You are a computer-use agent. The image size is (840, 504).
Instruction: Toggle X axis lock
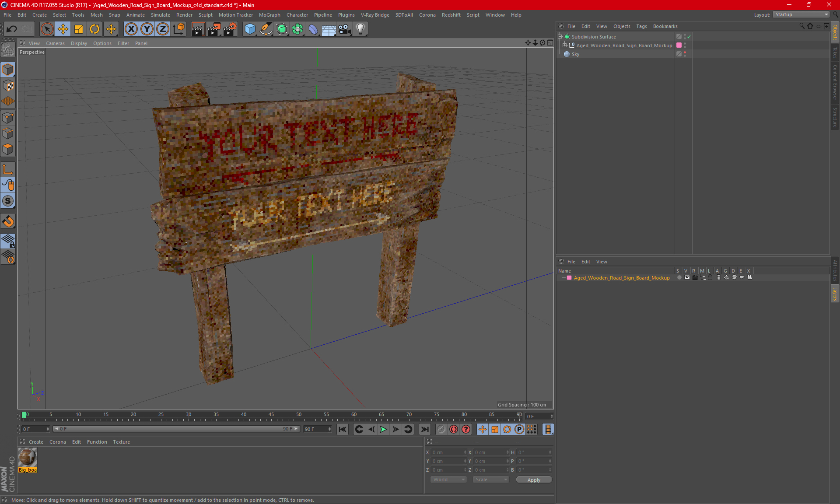pyautogui.click(x=131, y=29)
